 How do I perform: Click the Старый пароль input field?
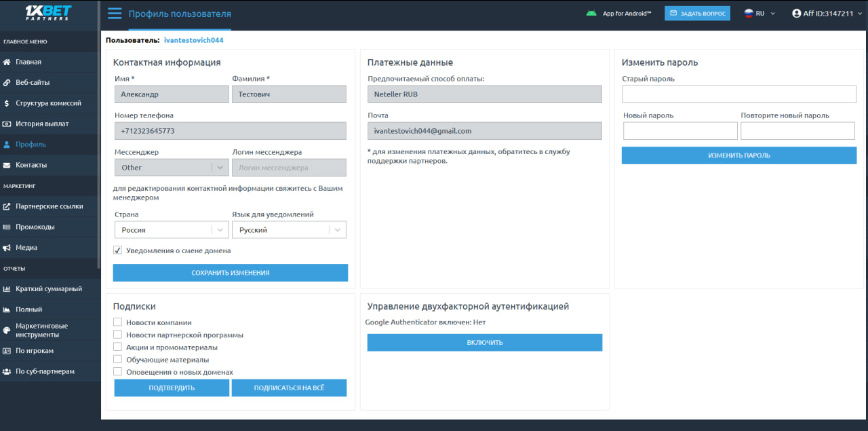click(x=739, y=94)
